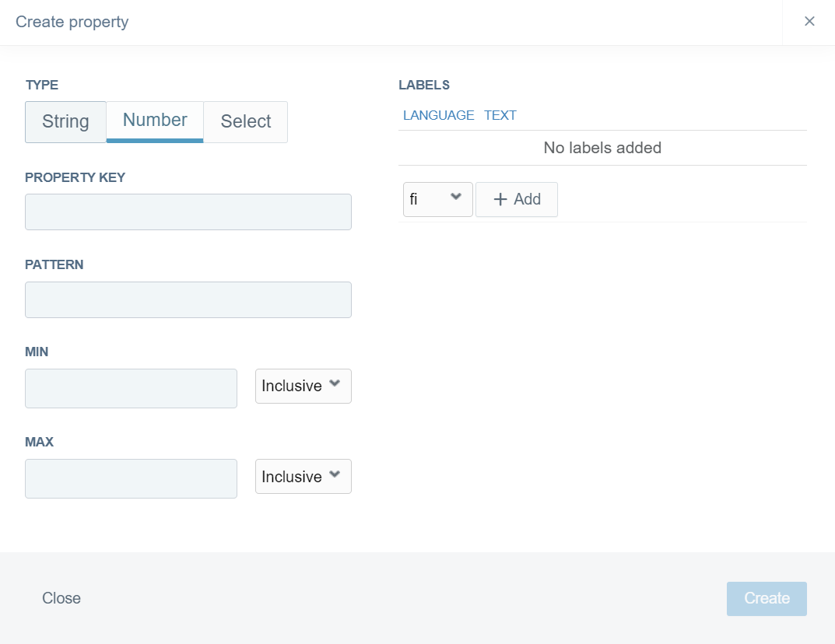This screenshot has width=835, height=644.
Task: Click into the Pattern text field
Action: pos(188,300)
